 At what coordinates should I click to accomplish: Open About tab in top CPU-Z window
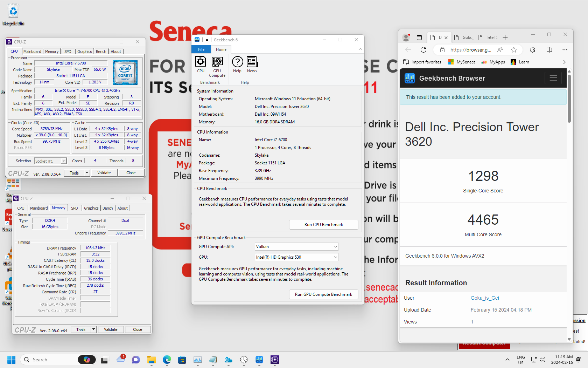(x=116, y=52)
